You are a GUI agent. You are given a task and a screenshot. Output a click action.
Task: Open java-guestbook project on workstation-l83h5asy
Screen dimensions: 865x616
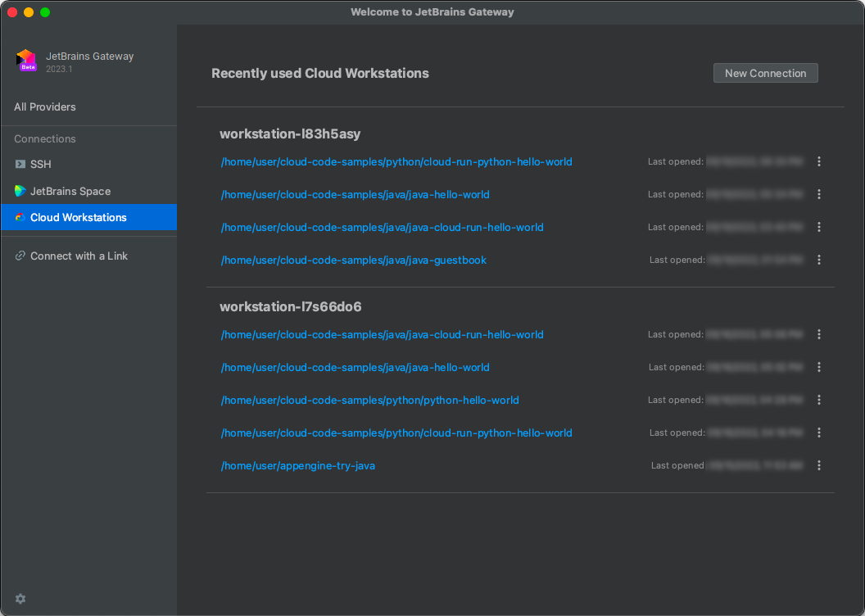click(x=354, y=260)
